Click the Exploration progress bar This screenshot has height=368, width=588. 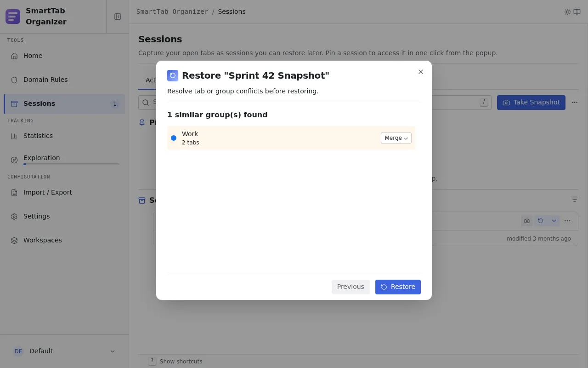coord(71,164)
